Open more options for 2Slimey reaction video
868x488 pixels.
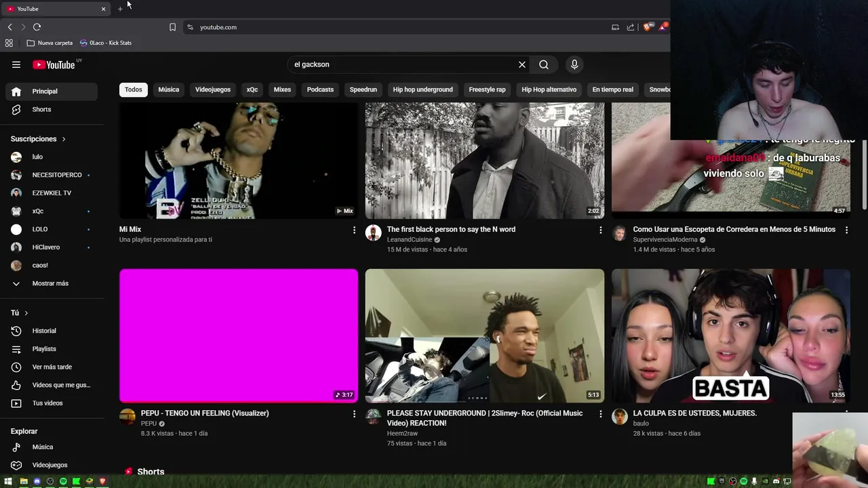tap(600, 414)
